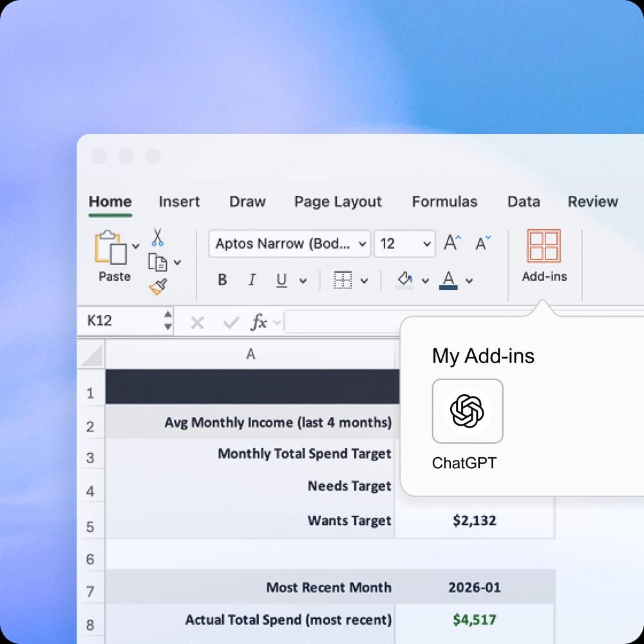Open the Copy options dropdown arrow
The height and width of the screenshot is (644, 644).
click(x=177, y=263)
